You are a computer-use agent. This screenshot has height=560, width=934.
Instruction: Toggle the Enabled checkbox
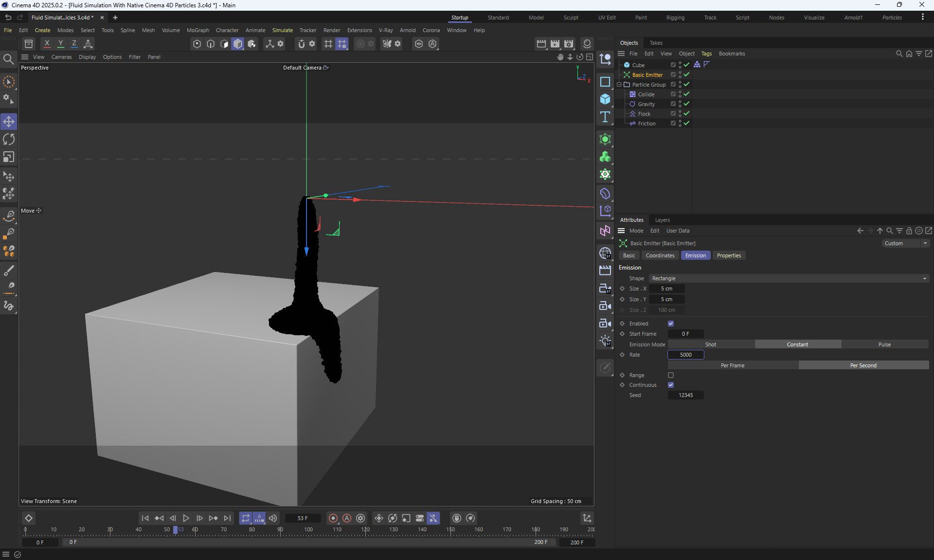671,324
